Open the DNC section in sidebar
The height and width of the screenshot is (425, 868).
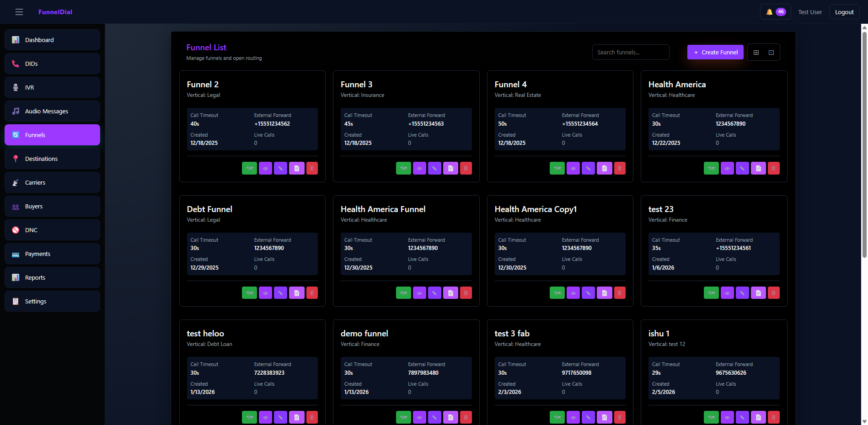pos(52,230)
